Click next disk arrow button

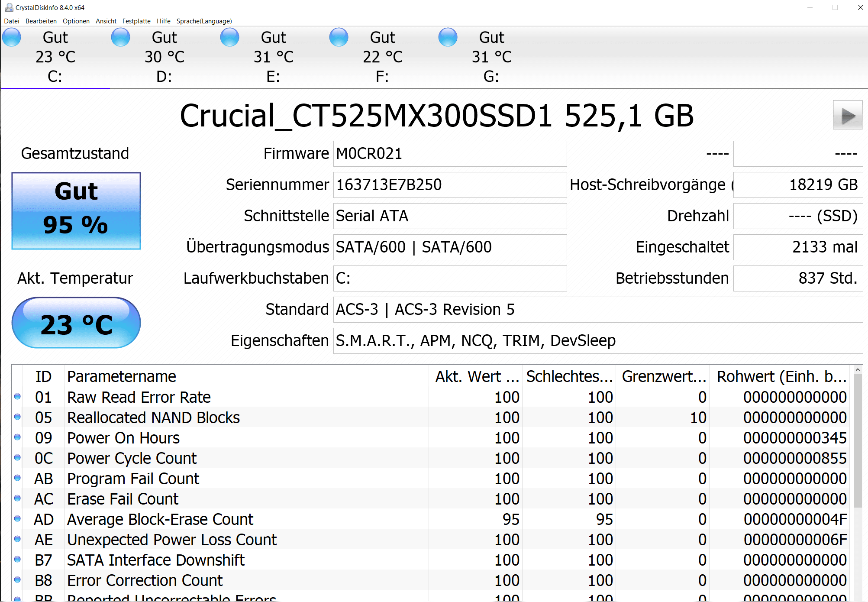[847, 115]
